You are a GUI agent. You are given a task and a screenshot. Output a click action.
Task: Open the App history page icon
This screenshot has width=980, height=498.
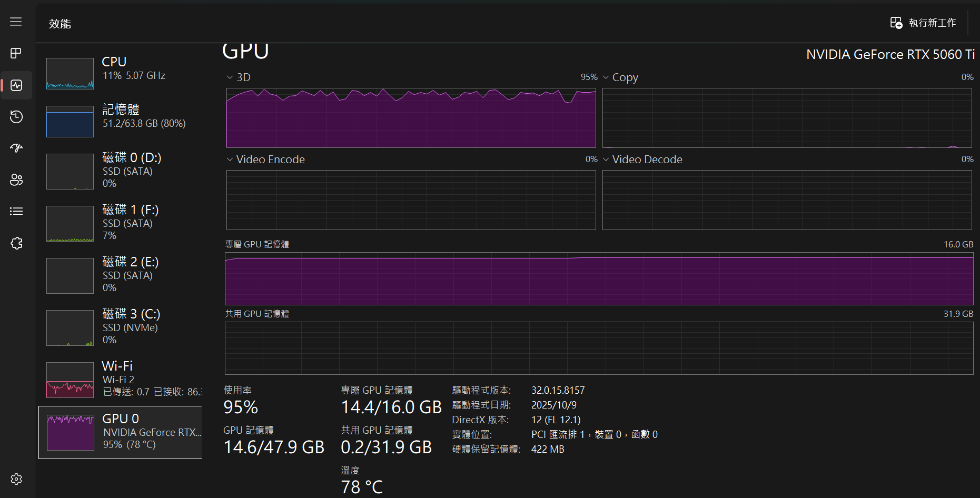tap(16, 116)
